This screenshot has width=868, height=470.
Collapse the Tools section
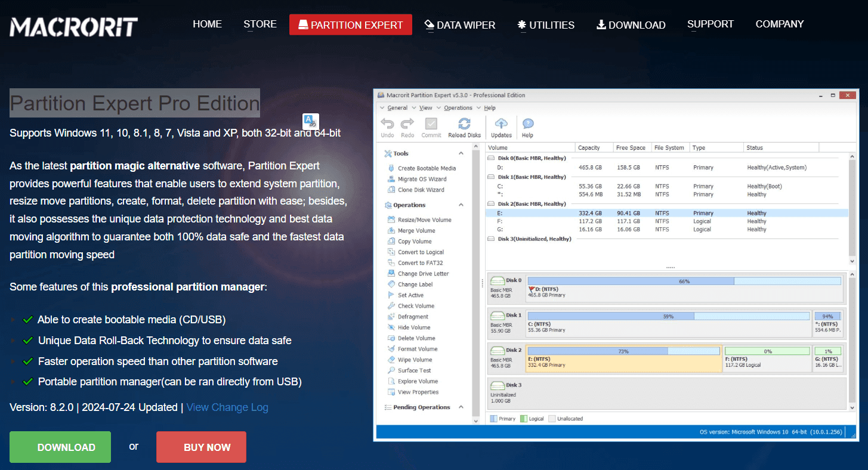(x=461, y=153)
